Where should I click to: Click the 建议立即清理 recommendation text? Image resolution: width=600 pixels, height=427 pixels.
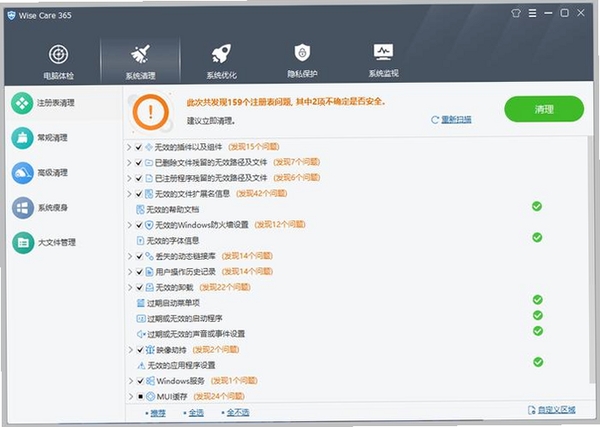pyautogui.click(x=211, y=121)
